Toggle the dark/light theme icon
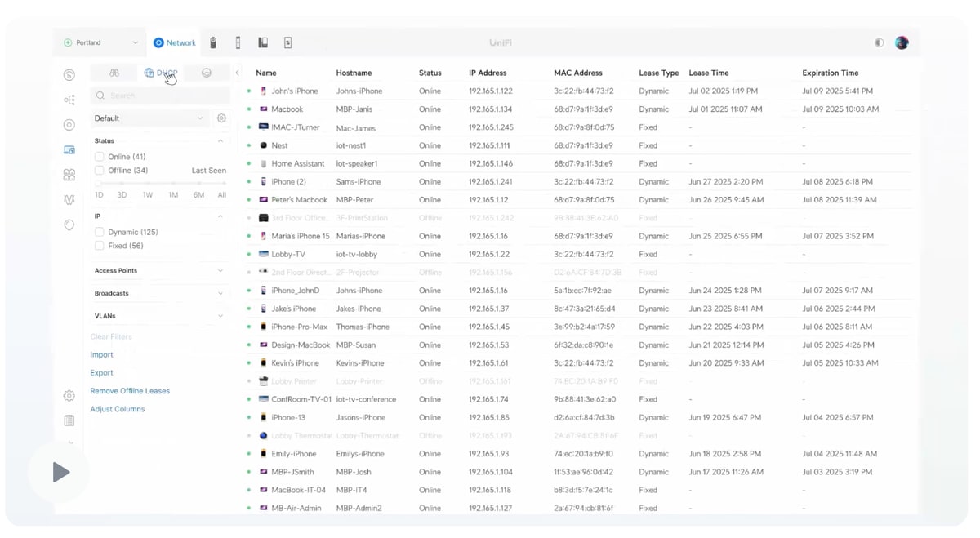 click(x=879, y=43)
